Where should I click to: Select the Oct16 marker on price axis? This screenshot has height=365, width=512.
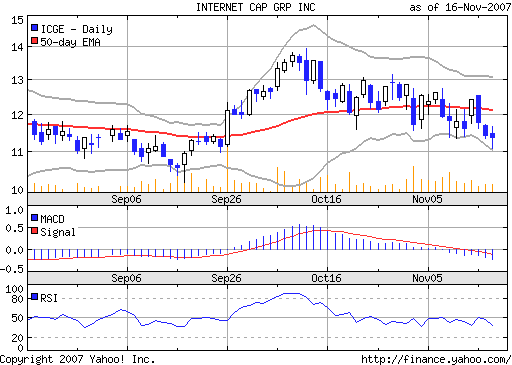326,199
